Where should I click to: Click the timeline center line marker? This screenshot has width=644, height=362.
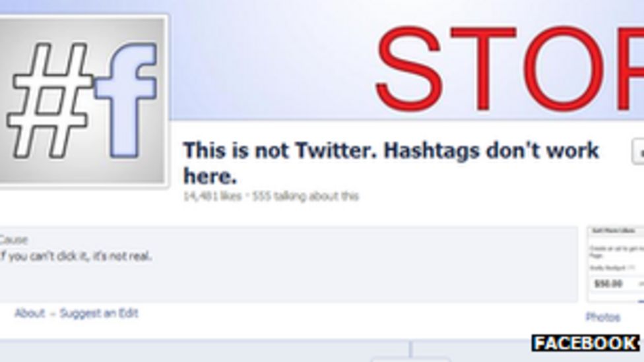410,349
